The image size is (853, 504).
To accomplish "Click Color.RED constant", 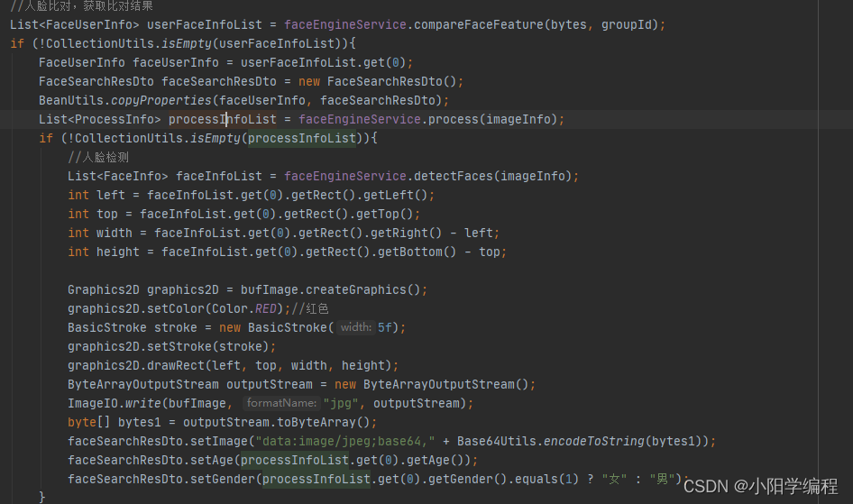I will 244,309.
